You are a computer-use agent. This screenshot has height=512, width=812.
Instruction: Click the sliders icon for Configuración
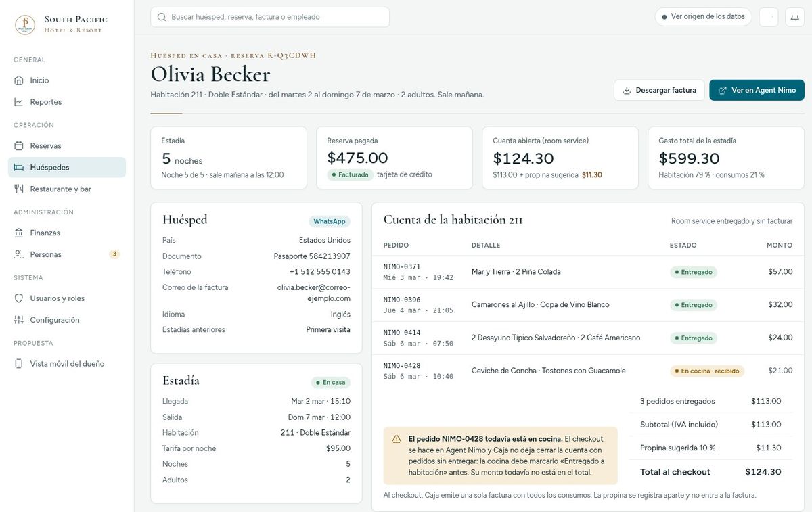coord(18,320)
